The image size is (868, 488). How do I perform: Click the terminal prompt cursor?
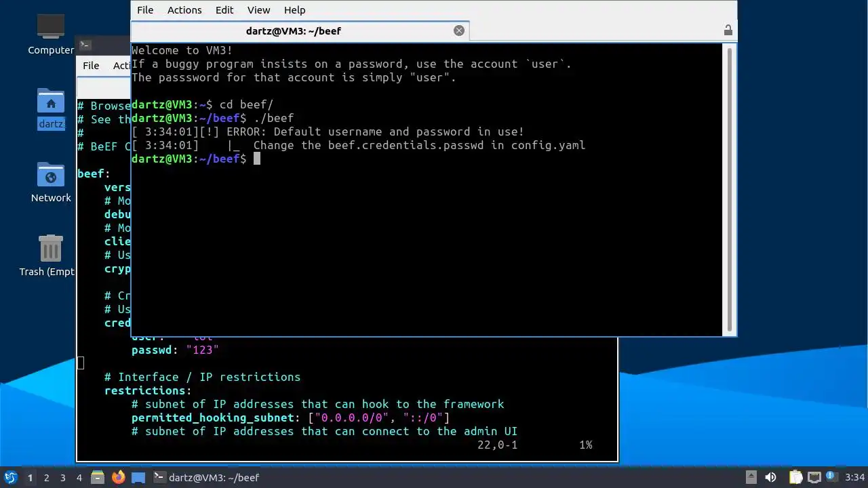point(257,159)
